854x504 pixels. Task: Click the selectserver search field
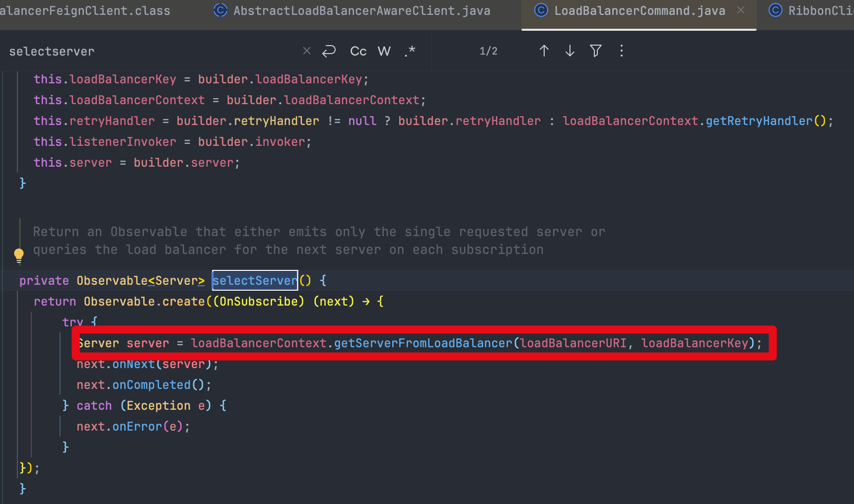point(149,51)
